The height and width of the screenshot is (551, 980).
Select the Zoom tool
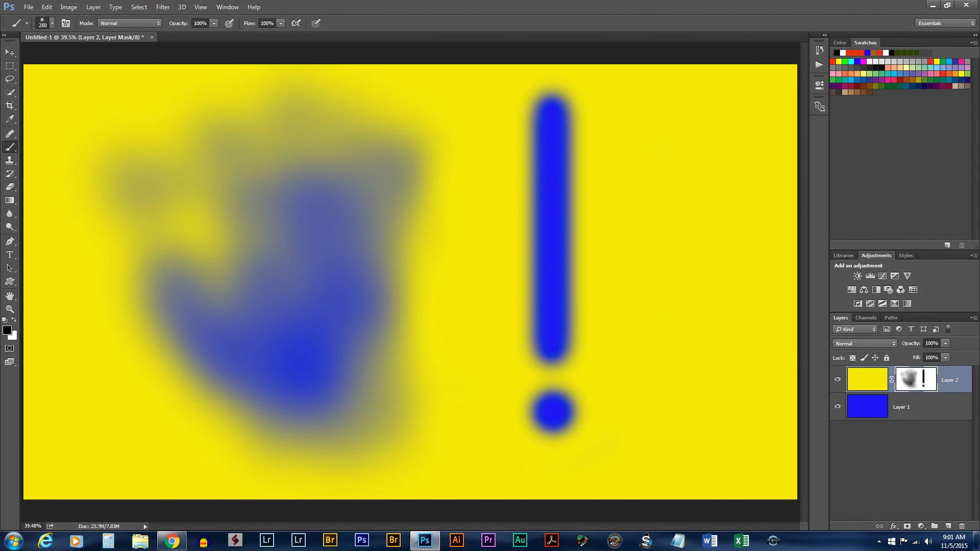pos(10,309)
